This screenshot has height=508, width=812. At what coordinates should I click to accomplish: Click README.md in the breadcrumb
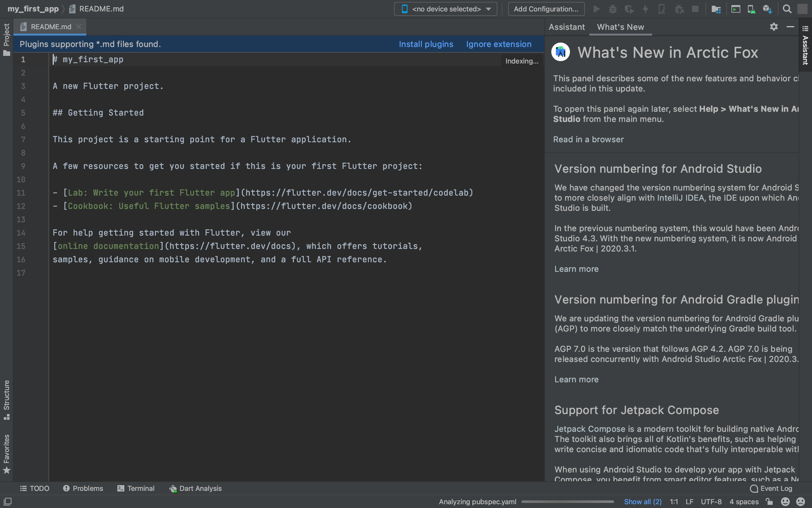click(x=101, y=9)
